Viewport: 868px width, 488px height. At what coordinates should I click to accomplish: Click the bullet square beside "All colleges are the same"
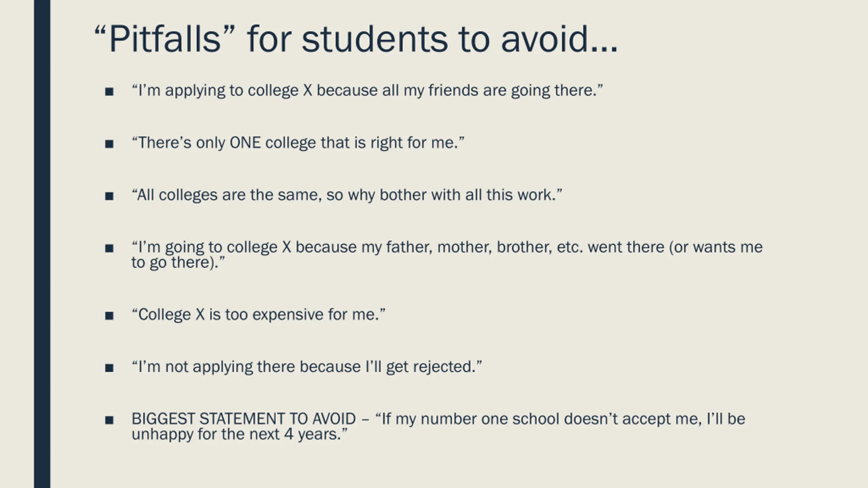point(109,196)
